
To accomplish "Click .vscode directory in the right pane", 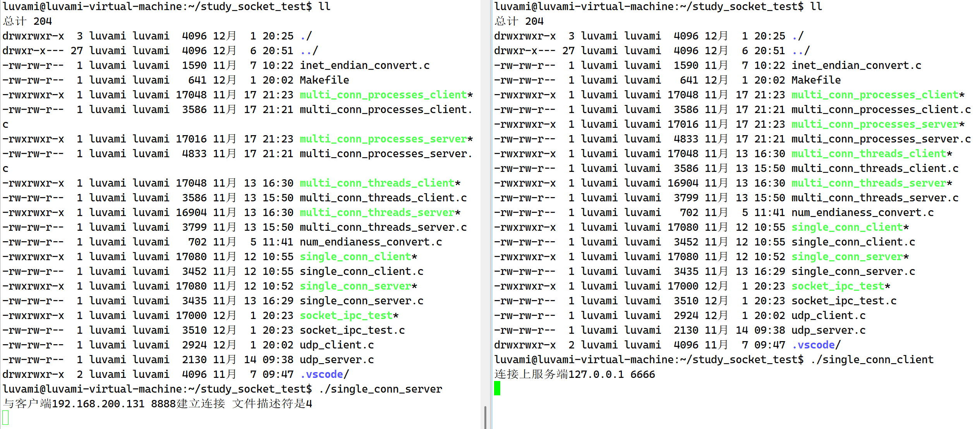I will [x=813, y=345].
